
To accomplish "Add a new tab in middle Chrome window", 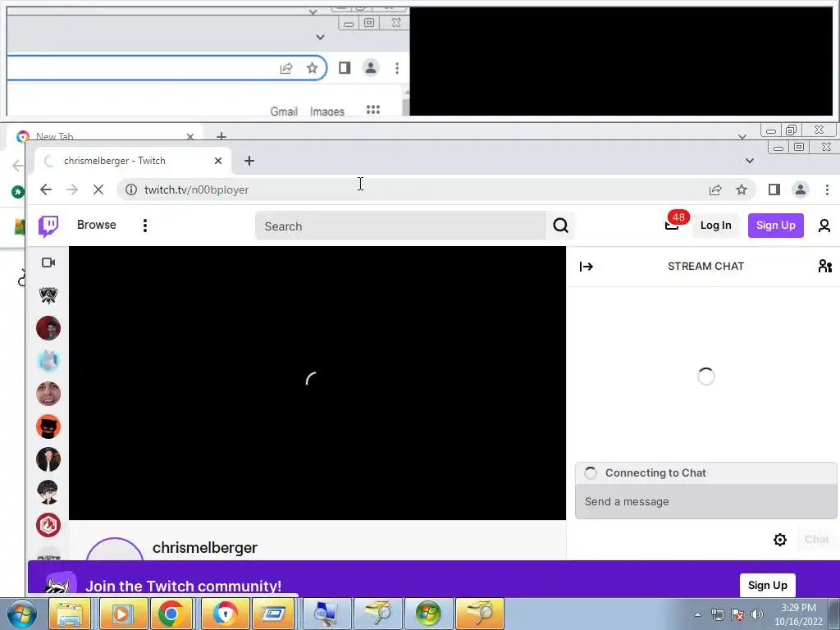I will tap(221, 136).
